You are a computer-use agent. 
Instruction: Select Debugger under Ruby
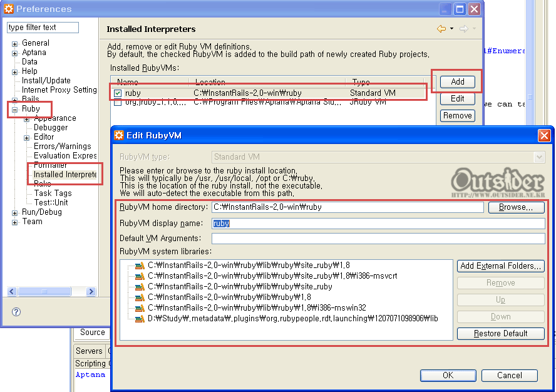[x=51, y=127]
